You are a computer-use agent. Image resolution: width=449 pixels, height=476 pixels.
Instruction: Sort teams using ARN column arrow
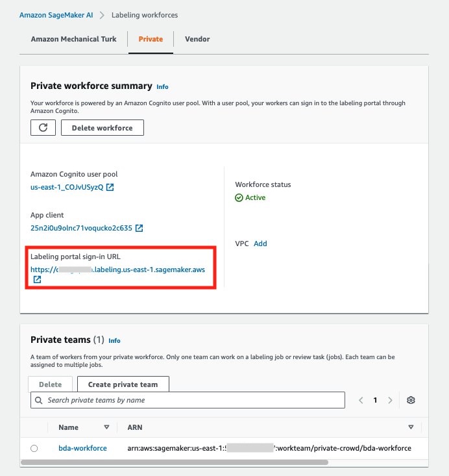pyautogui.click(x=411, y=427)
